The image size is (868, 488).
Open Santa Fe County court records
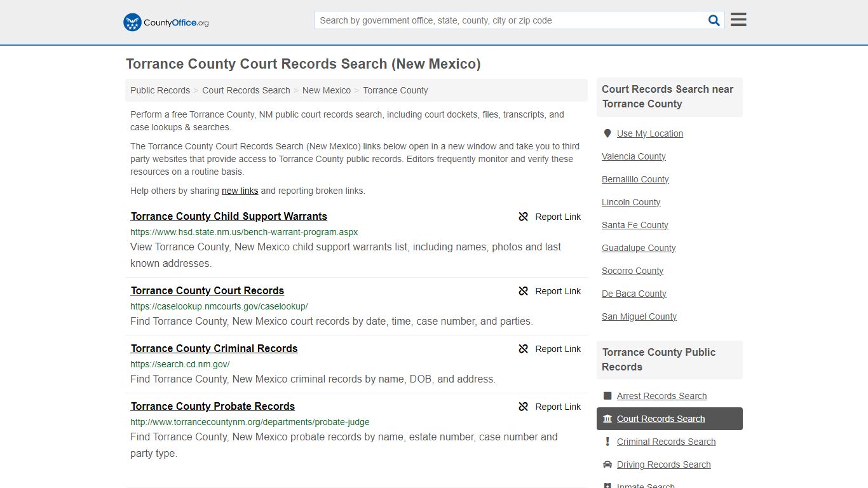(x=635, y=225)
